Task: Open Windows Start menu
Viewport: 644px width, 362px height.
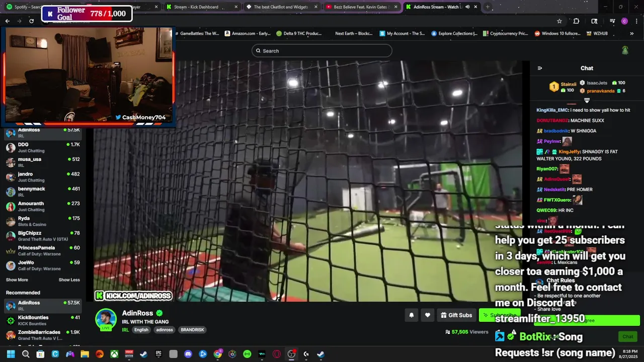Action: point(11,354)
